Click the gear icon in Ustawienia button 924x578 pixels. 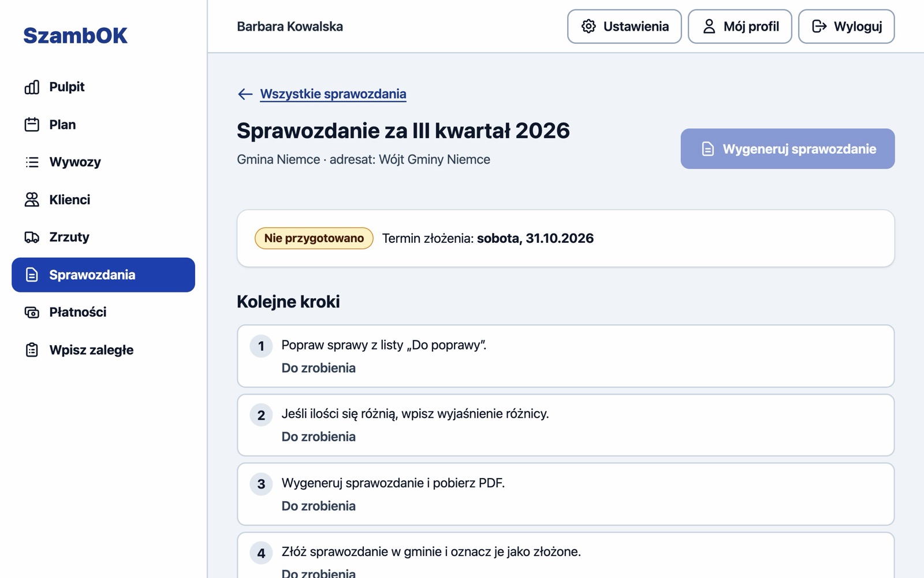point(588,27)
